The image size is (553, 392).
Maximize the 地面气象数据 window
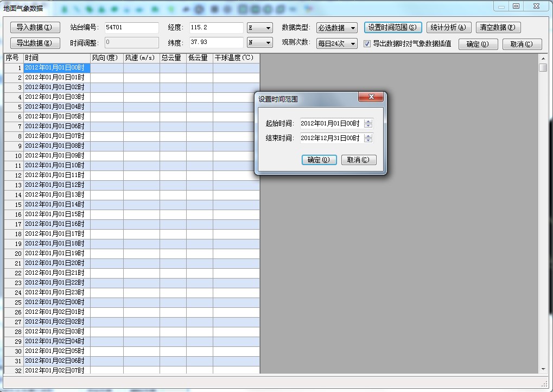click(x=516, y=6)
